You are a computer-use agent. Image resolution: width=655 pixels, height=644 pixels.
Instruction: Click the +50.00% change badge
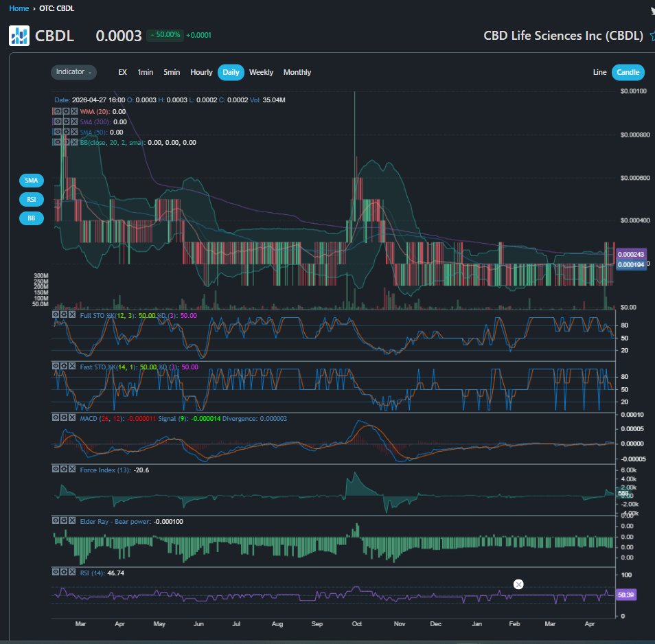pos(165,35)
